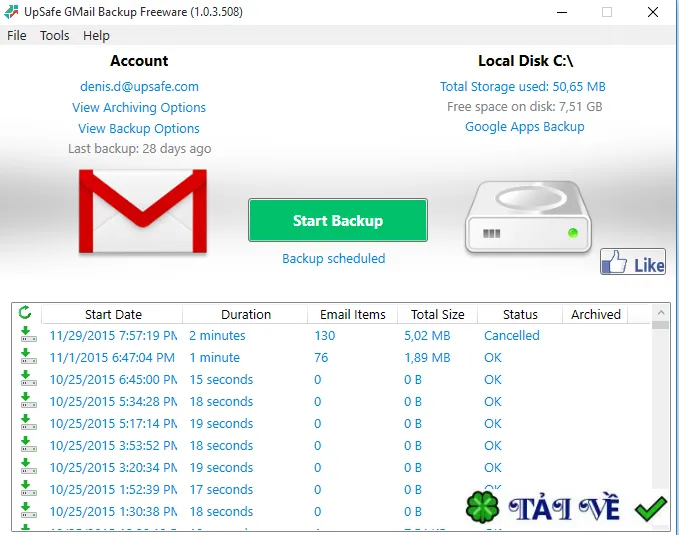Click the green refresh icon in table header
The width and height of the screenshot is (679, 535).
click(25, 312)
